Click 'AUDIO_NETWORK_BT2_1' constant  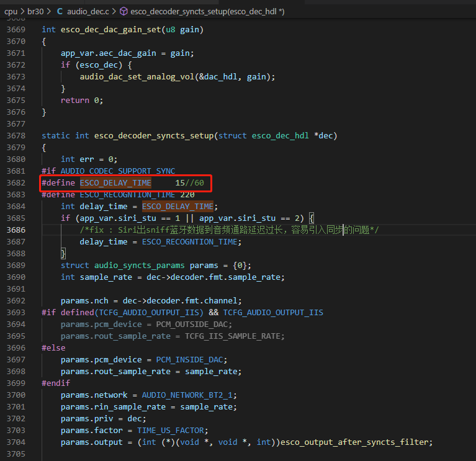187,395
